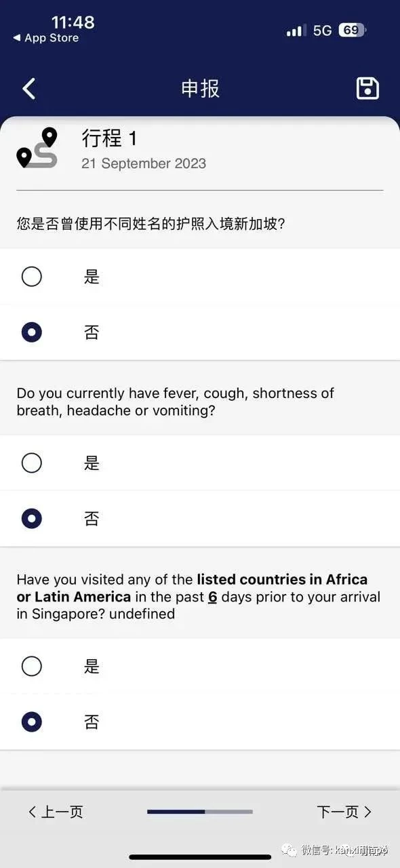Image resolution: width=400 pixels, height=868 pixels.
Task: Tap the save disk icon
Action: tap(367, 89)
